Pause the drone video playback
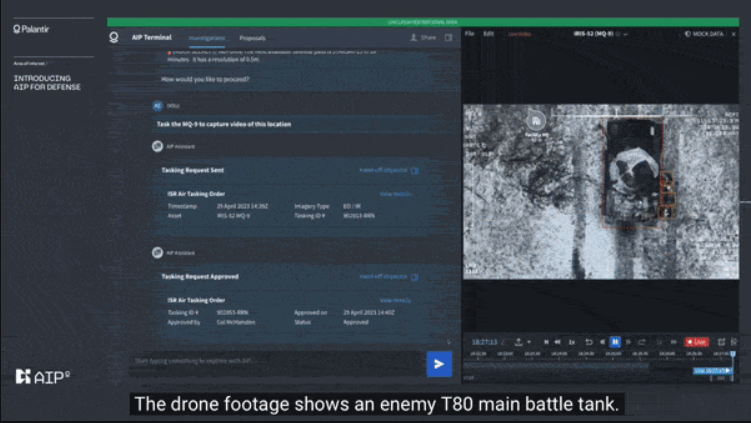This screenshot has width=751, height=423. [615, 342]
